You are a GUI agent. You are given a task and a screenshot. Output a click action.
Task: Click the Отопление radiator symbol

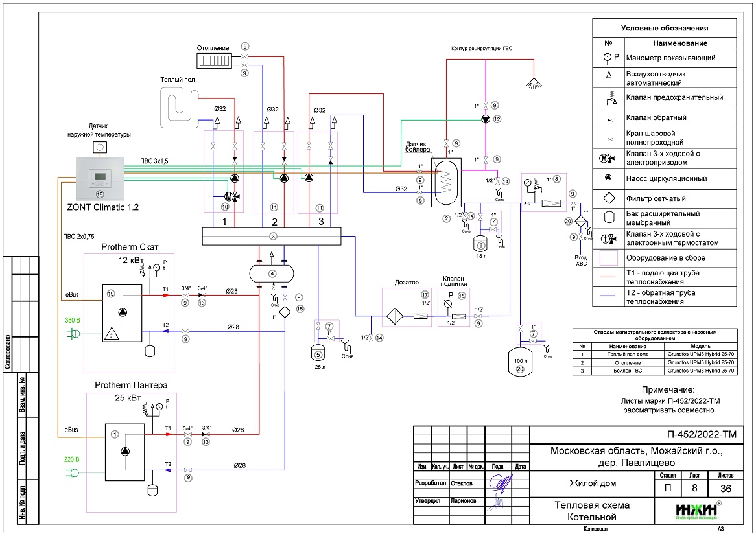[x=215, y=61]
